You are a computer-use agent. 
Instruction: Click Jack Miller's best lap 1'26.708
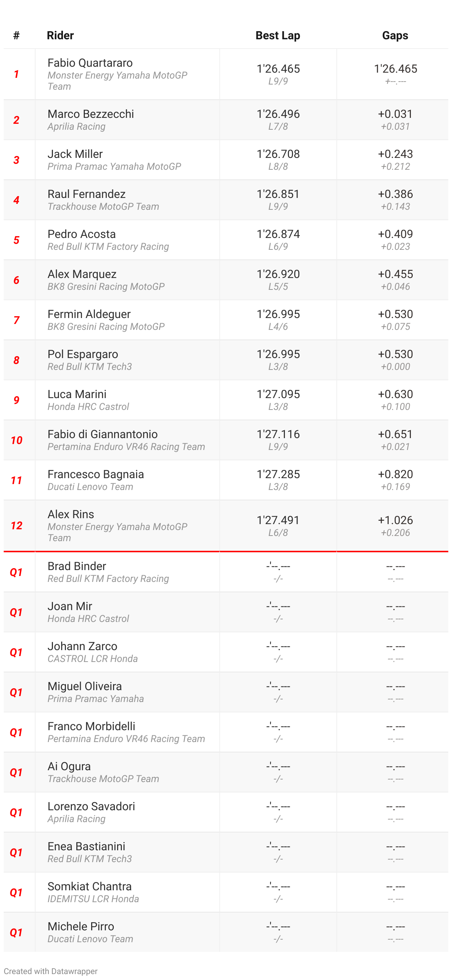278,154
